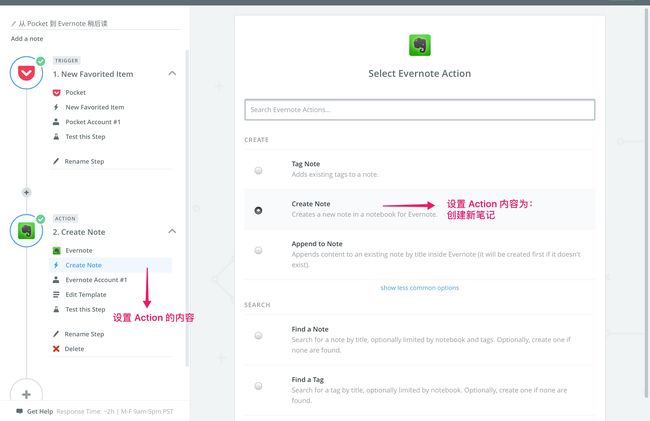Click the 1. New Favorited Item heading
Screen dimensions: 650x421
[93, 74]
